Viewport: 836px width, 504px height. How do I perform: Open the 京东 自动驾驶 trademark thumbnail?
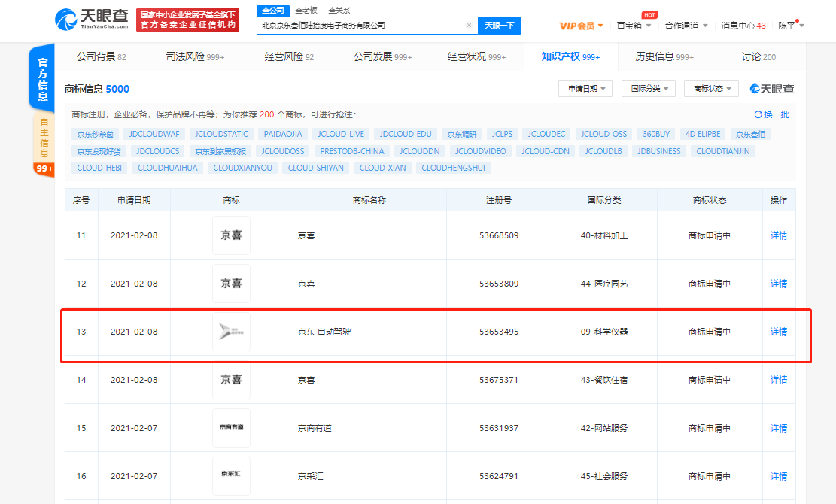click(x=231, y=332)
